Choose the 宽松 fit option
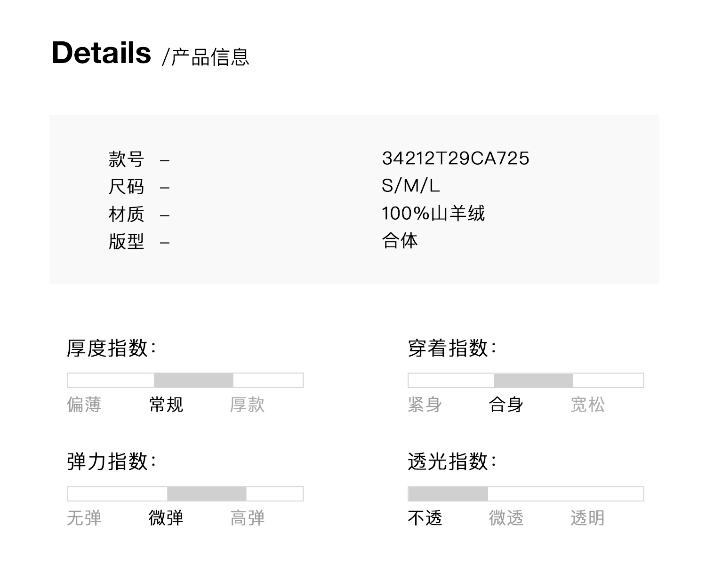Viewport: 706px width, 588px height. (x=587, y=405)
